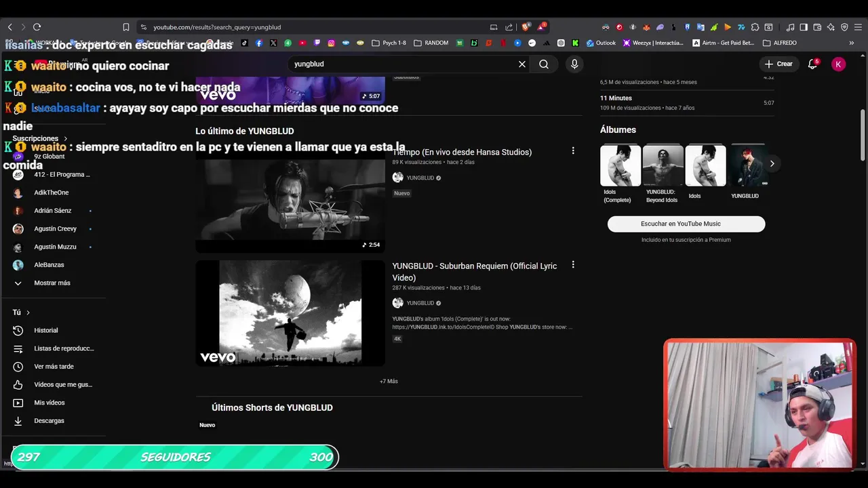Open the Brave Rewards triangle icon

point(541,27)
